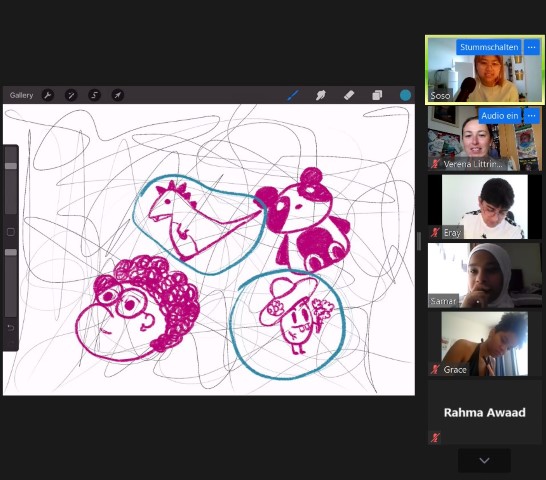This screenshot has width=546, height=480.
Task: Click the Stummschalten button on Soso
Action: coord(489,47)
